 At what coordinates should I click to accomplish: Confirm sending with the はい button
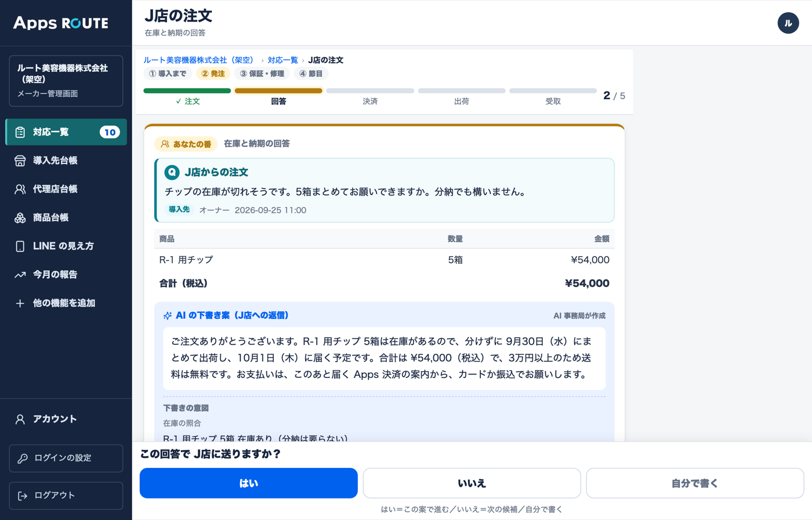(249, 483)
